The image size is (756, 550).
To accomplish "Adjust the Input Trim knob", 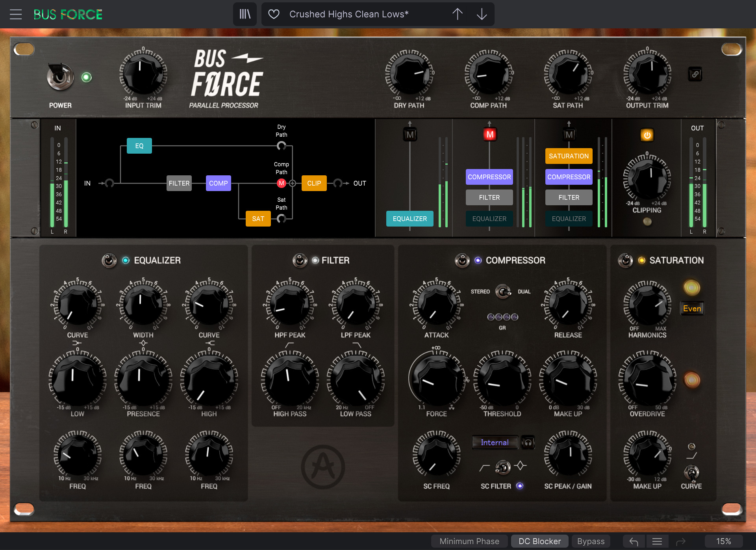I will (x=143, y=74).
